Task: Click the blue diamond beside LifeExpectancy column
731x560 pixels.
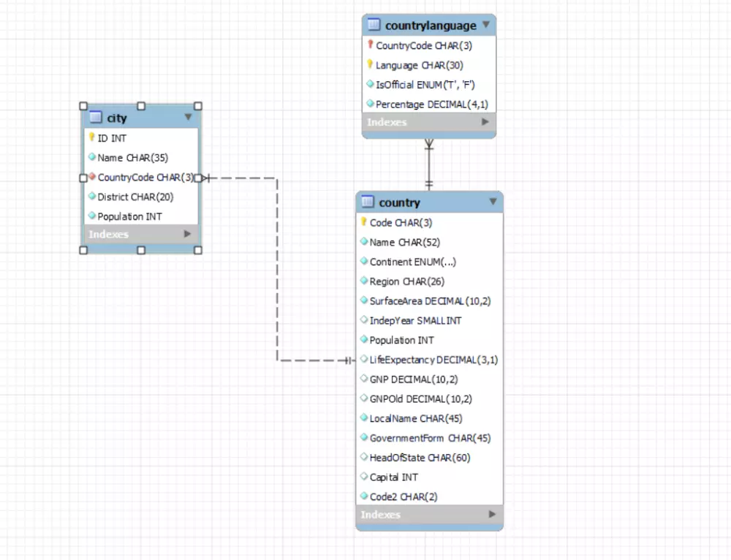Action: coord(364,359)
